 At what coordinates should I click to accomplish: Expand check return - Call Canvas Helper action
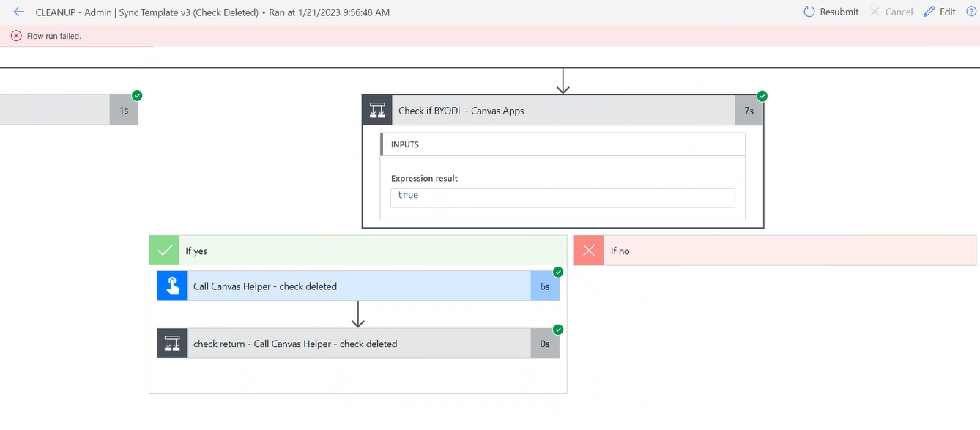click(x=358, y=344)
